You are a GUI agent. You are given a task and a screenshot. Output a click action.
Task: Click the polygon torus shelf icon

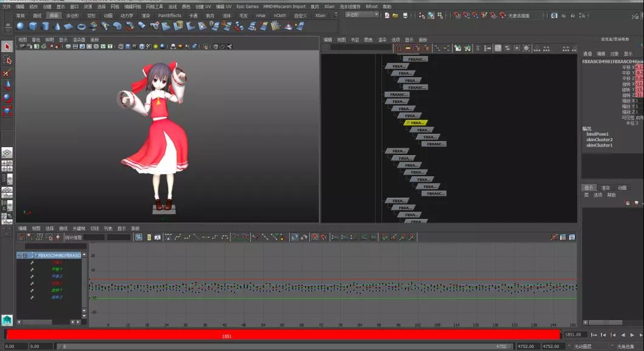[x=81, y=26]
